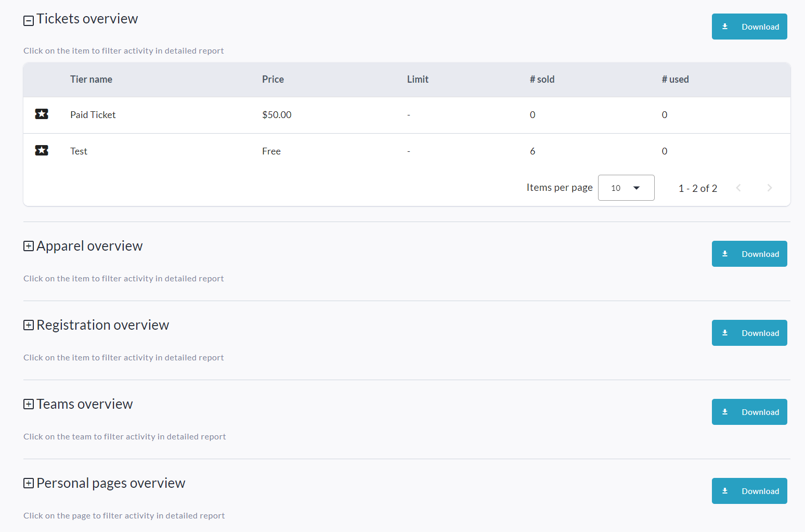The height and width of the screenshot is (532, 805).
Task: Download the Apparel overview report
Action: pos(749,254)
